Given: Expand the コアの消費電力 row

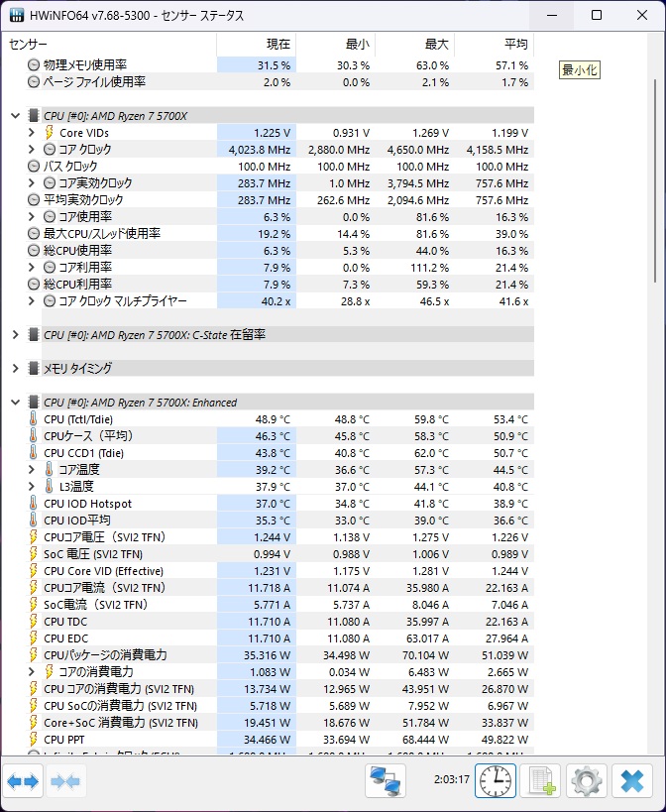Looking at the screenshot, I should click(32, 671).
